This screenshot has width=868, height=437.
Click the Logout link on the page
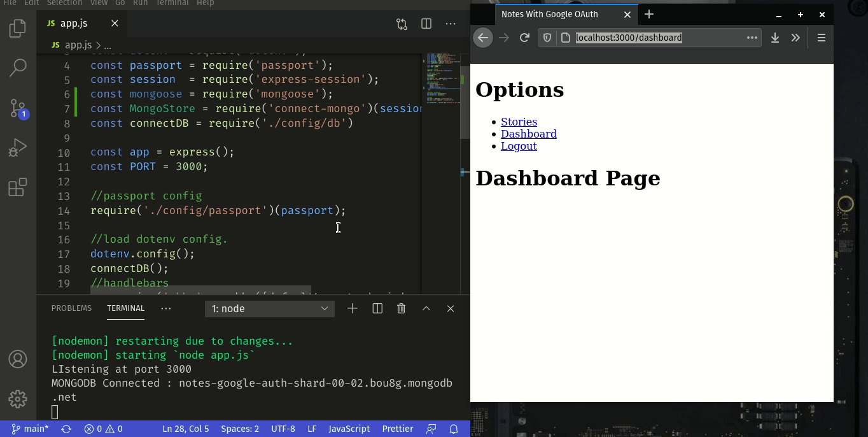pyautogui.click(x=519, y=146)
